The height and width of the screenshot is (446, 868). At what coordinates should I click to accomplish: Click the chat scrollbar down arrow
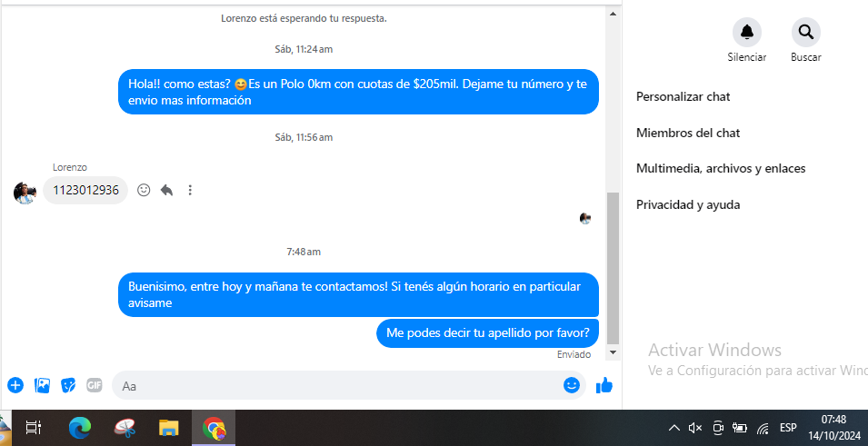click(x=613, y=352)
